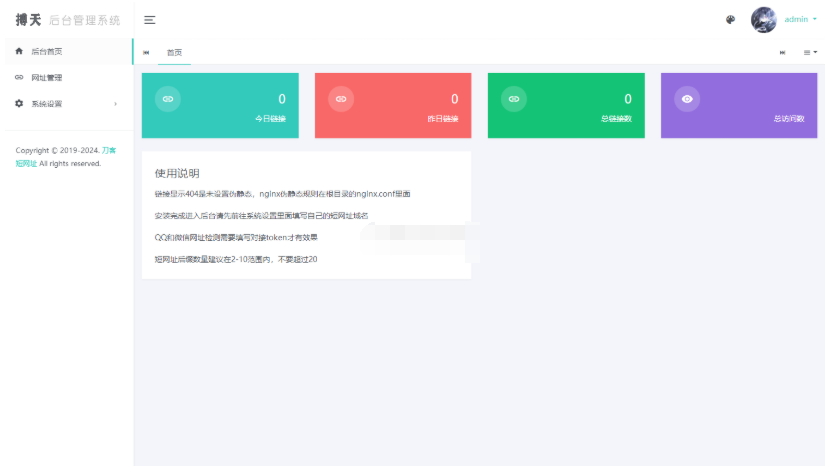Image resolution: width=833 pixels, height=474 pixels.
Task: Click the admin user avatar
Action: click(763, 20)
